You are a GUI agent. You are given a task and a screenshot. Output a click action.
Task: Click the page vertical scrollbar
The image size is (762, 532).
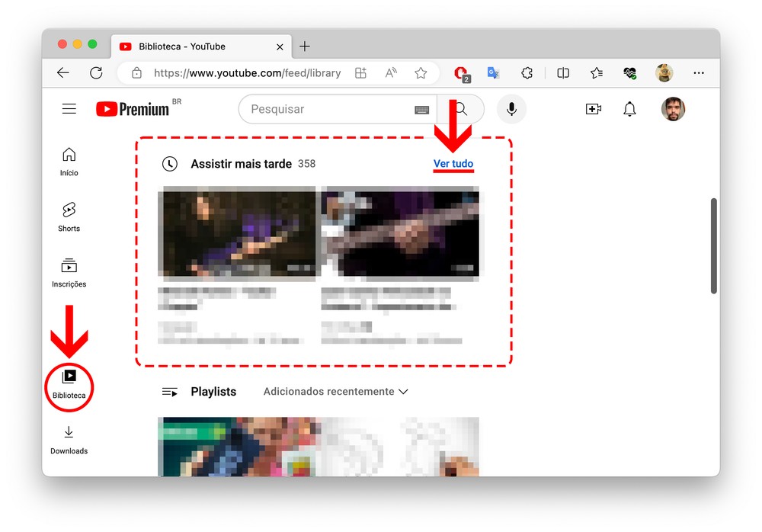(714, 245)
